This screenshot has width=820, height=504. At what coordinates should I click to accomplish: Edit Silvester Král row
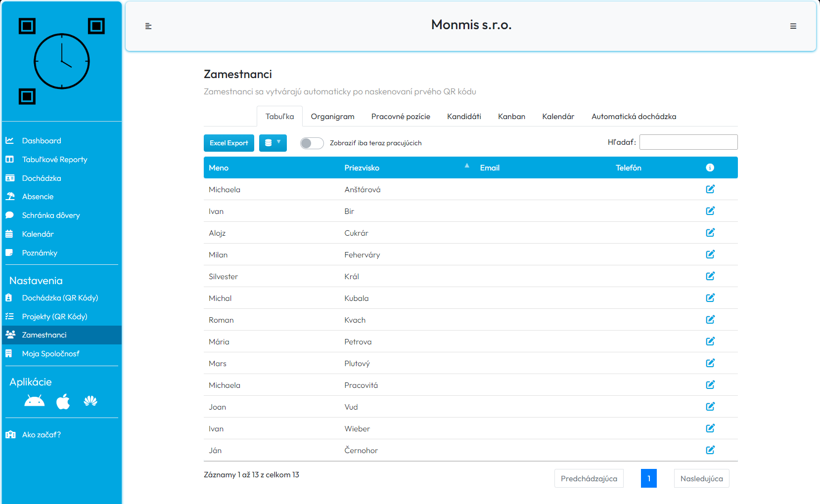(x=710, y=276)
